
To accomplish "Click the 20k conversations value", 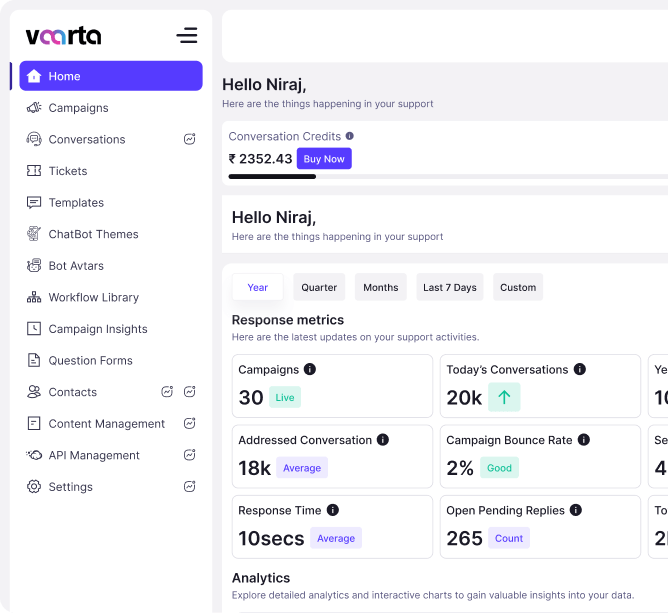I will (464, 397).
